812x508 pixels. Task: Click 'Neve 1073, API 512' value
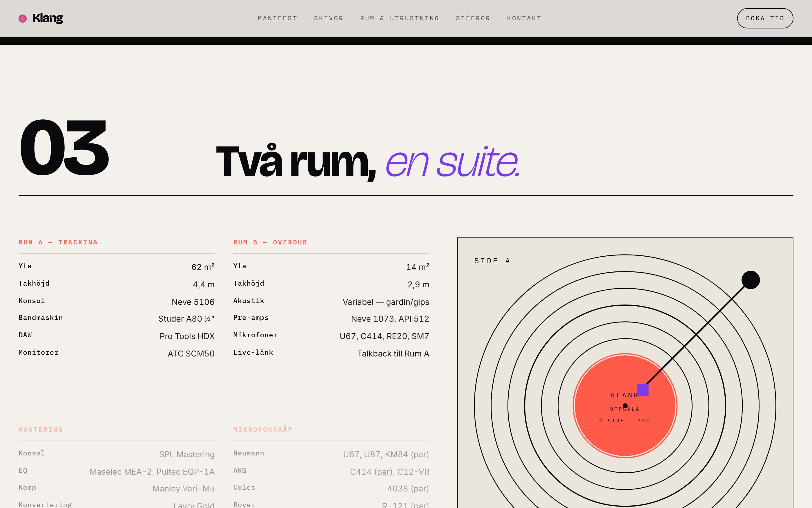click(x=390, y=318)
